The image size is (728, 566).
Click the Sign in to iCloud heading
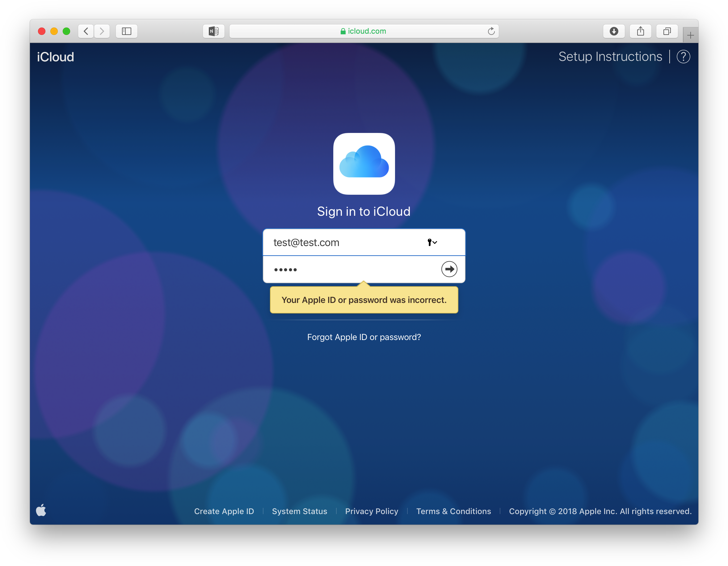(x=364, y=211)
